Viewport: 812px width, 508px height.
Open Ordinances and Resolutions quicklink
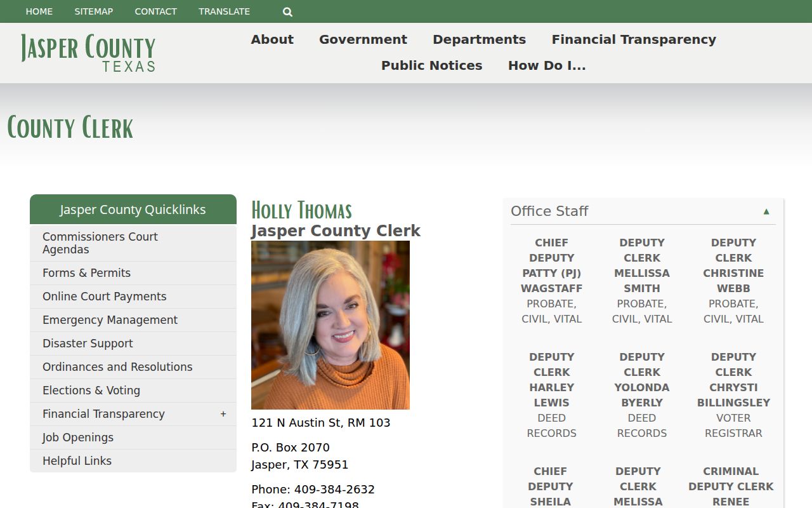tap(133, 367)
